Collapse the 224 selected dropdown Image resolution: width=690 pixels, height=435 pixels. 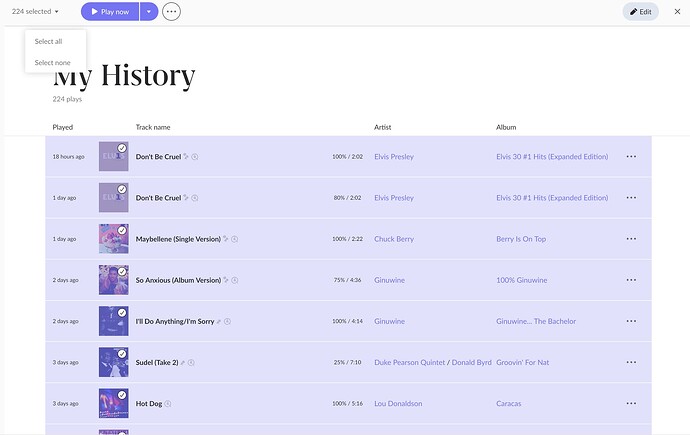(x=35, y=11)
